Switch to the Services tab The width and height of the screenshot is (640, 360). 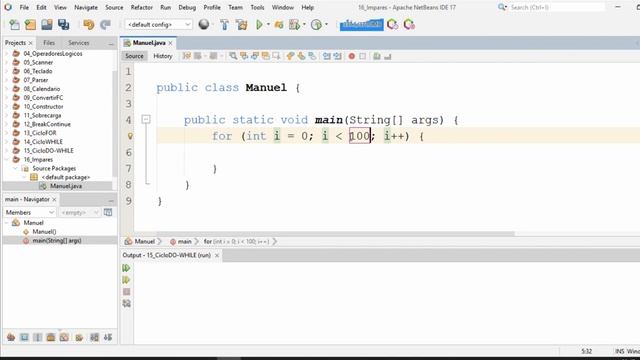(x=78, y=43)
